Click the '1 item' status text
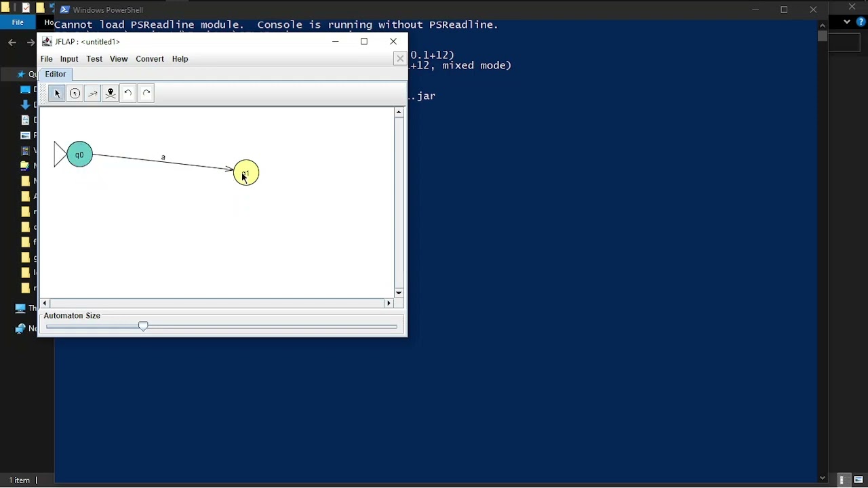 [19, 480]
